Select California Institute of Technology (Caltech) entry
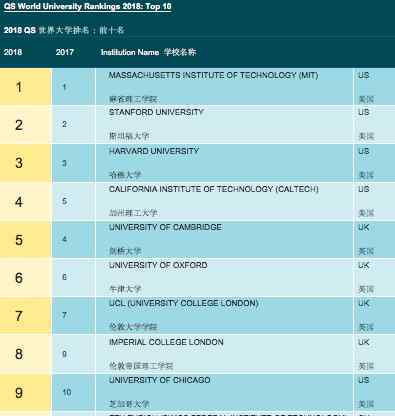 tap(214, 189)
